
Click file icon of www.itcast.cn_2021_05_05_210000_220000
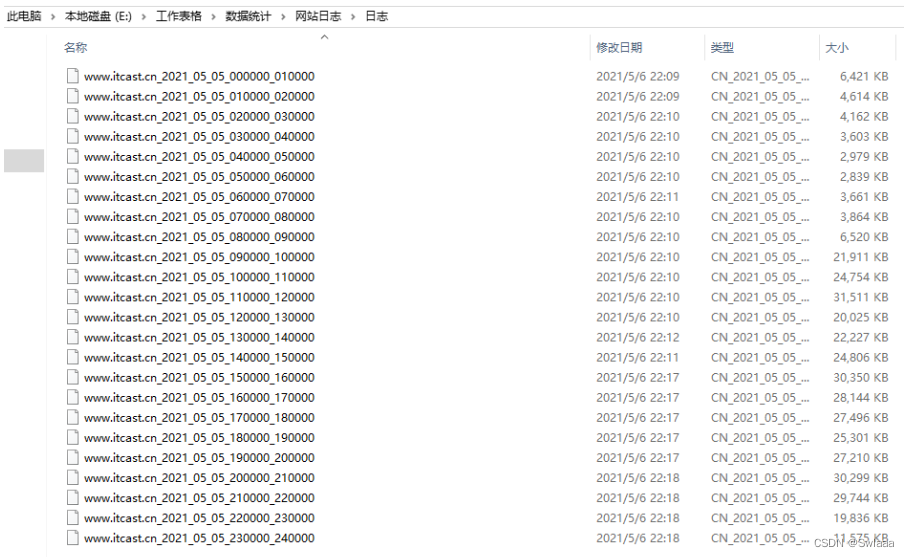[72, 498]
